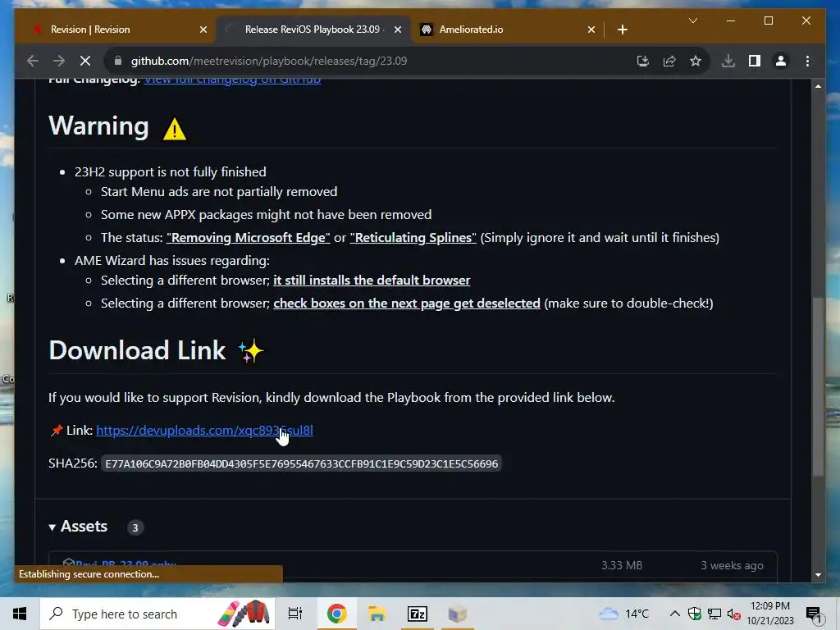Image resolution: width=840 pixels, height=630 pixels.
Task: Open the notification center icon
Action: click(x=814, y=614)
